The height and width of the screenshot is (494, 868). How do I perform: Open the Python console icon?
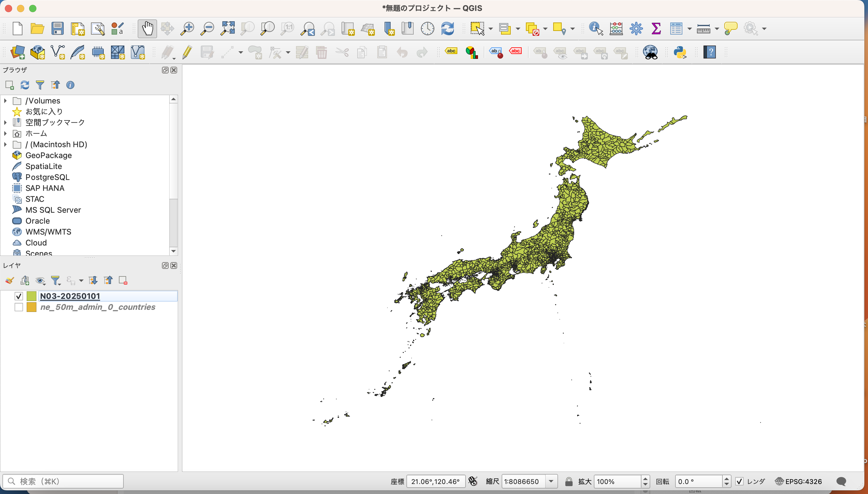(680, 52)
